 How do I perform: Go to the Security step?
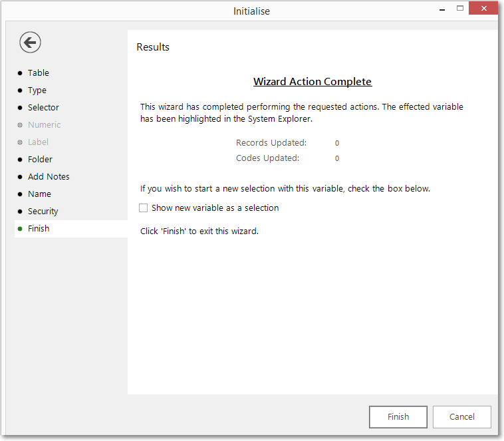coord(43,212)
